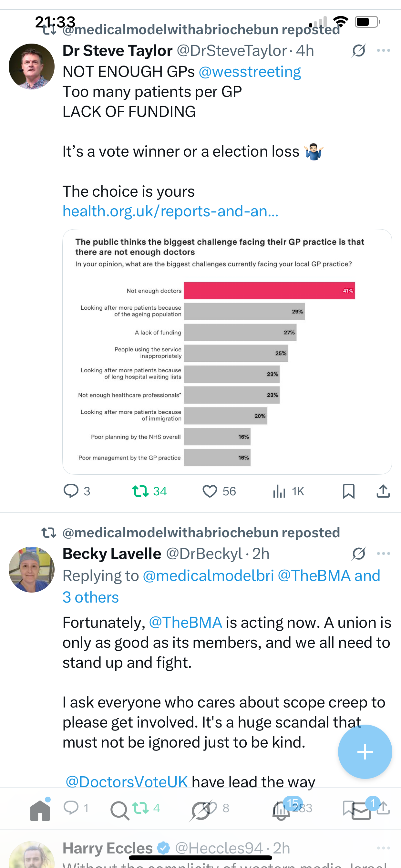The width and height of the screenshot is (401, 868).
Task: Compose a new post with plus button
Action: 365,752
